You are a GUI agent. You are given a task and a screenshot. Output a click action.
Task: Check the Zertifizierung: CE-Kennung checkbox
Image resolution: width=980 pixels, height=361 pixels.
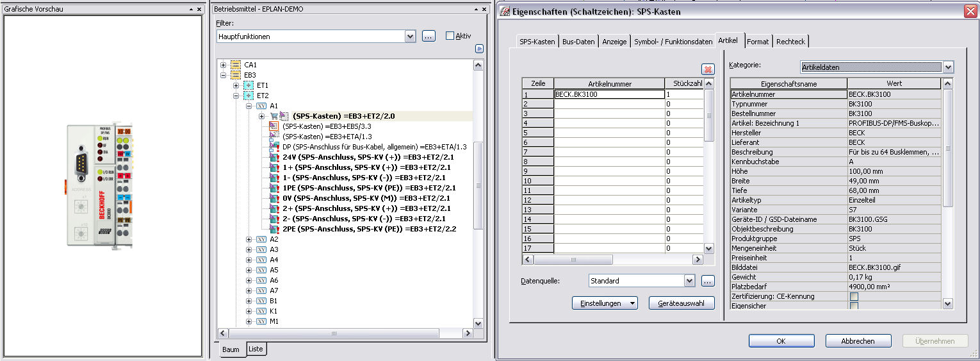(854, 296)
